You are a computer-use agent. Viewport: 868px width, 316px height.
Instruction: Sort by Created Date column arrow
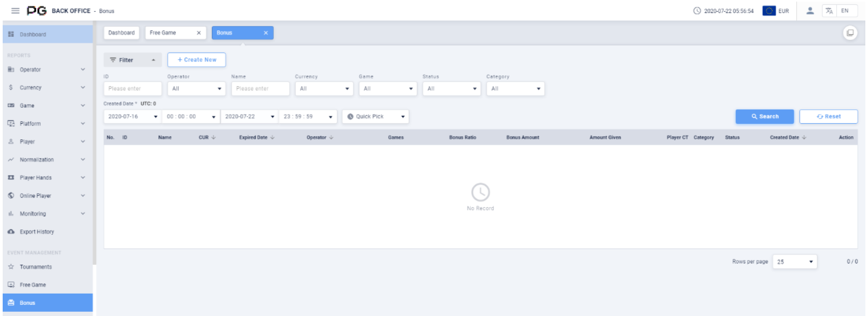coord(804,138)
